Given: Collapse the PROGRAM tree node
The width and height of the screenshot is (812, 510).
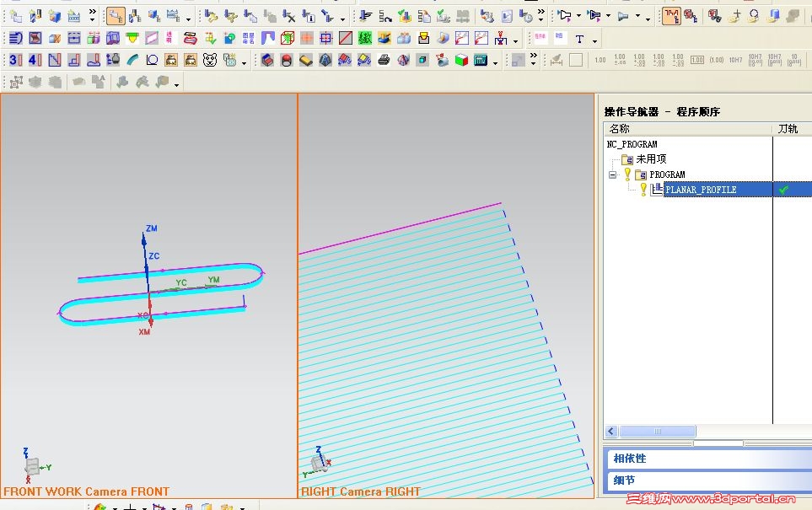Looking at the screenshot, I should pyautogui.click(x=613, y=174).
